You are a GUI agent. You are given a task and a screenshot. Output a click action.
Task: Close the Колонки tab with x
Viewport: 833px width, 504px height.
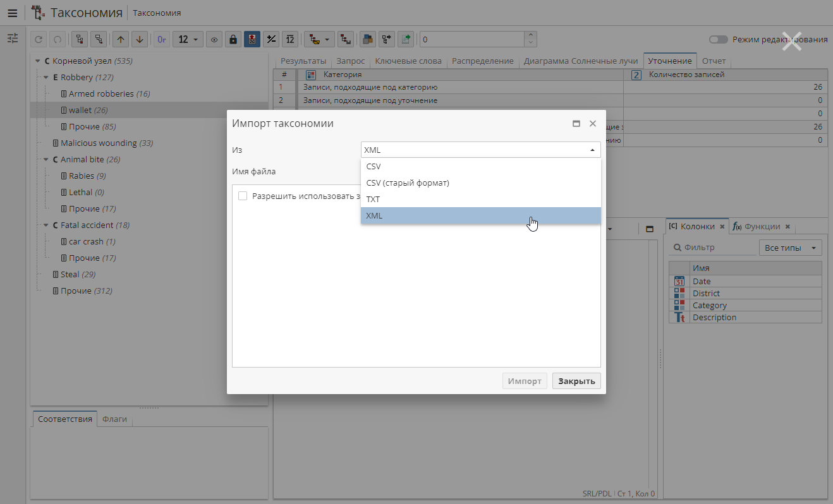pos(722,226)
